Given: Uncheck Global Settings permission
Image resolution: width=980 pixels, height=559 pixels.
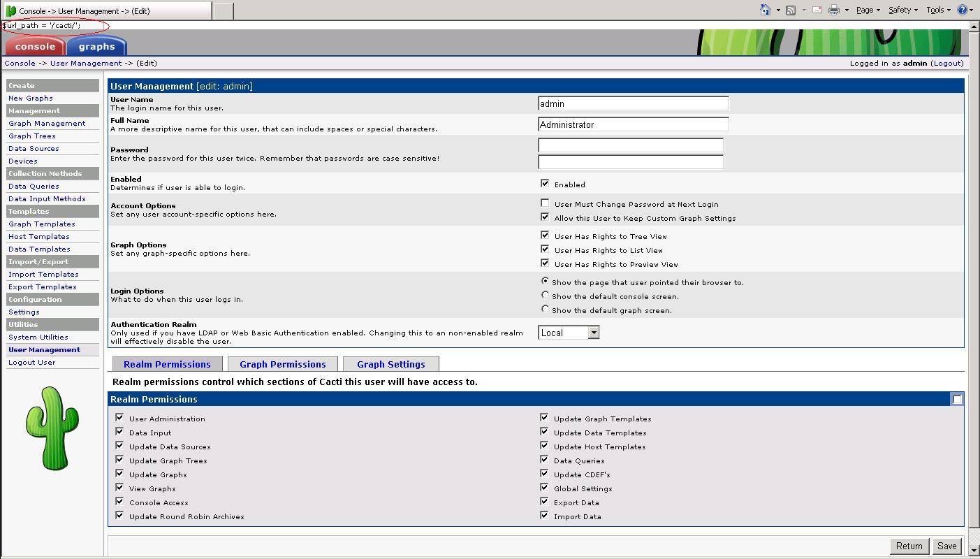Looking at the screenshot, I should (544, 487).
